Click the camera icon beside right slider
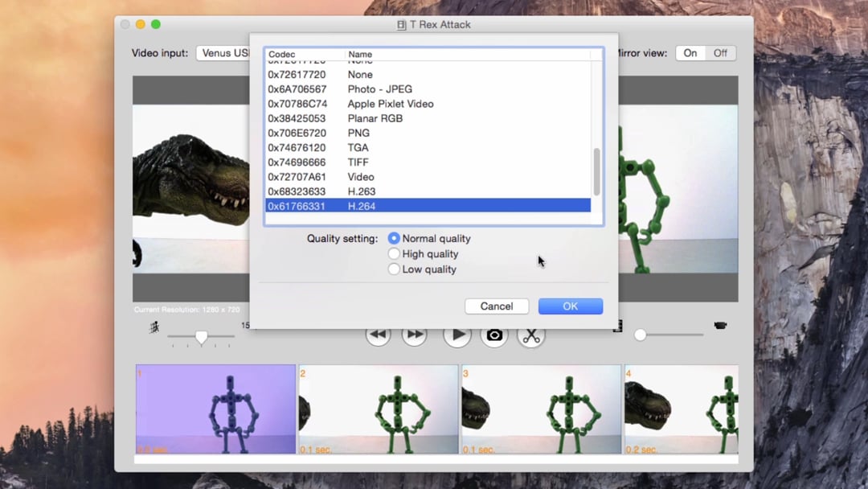The width and height of the screenshot is (868, 489). pos(720,325)
